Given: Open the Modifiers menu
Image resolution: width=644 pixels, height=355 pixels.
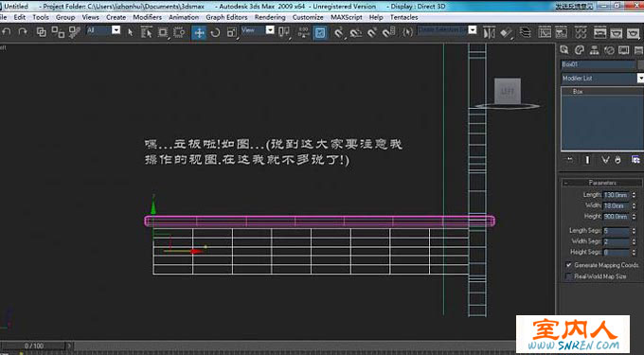Looking at the screenshot, I should [147, 17].
